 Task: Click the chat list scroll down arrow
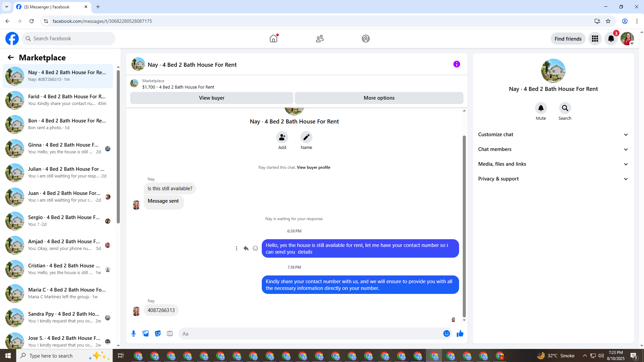118,346
